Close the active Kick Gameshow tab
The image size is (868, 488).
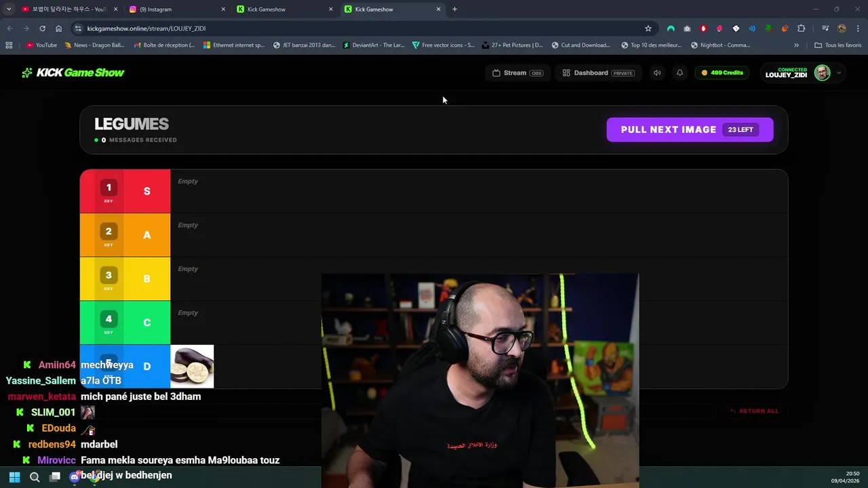pos(438,9)
